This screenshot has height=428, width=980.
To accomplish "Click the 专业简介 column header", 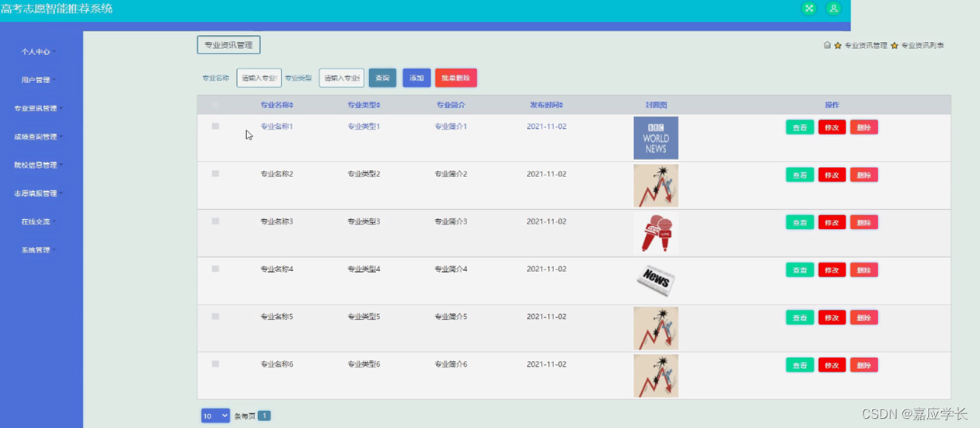I will pyautogui.click(x=451, y=105).
